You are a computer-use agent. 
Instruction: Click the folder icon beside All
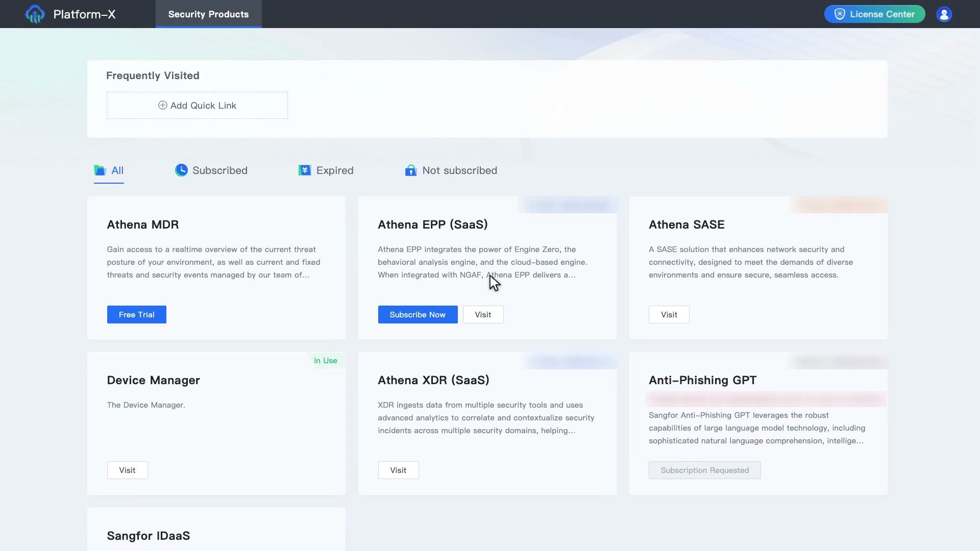tap(100, 170)
